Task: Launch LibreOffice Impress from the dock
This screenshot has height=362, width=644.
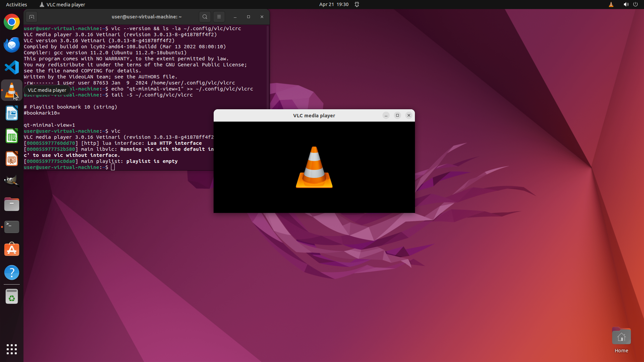Action: [x=12, y=159]
